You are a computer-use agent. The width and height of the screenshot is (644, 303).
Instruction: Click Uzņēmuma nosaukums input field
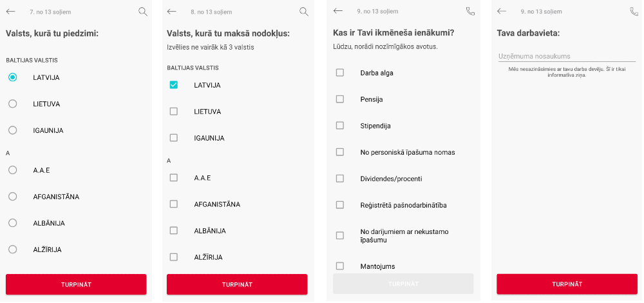click(x=567, y=56)
